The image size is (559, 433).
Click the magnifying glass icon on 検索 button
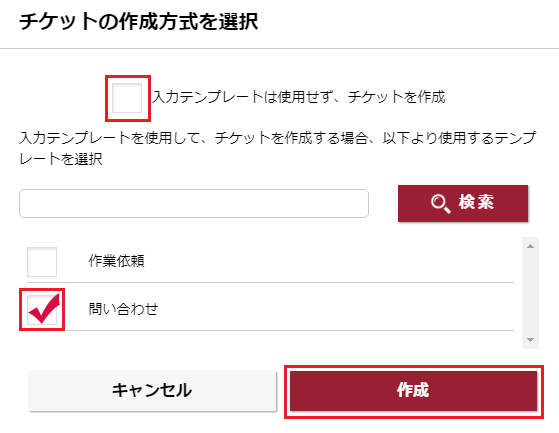point(441,204)
